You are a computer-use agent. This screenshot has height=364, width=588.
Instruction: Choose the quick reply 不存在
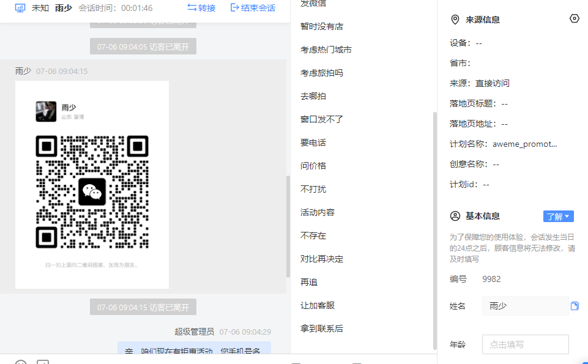pyautogui.click(x=313, y=236)
